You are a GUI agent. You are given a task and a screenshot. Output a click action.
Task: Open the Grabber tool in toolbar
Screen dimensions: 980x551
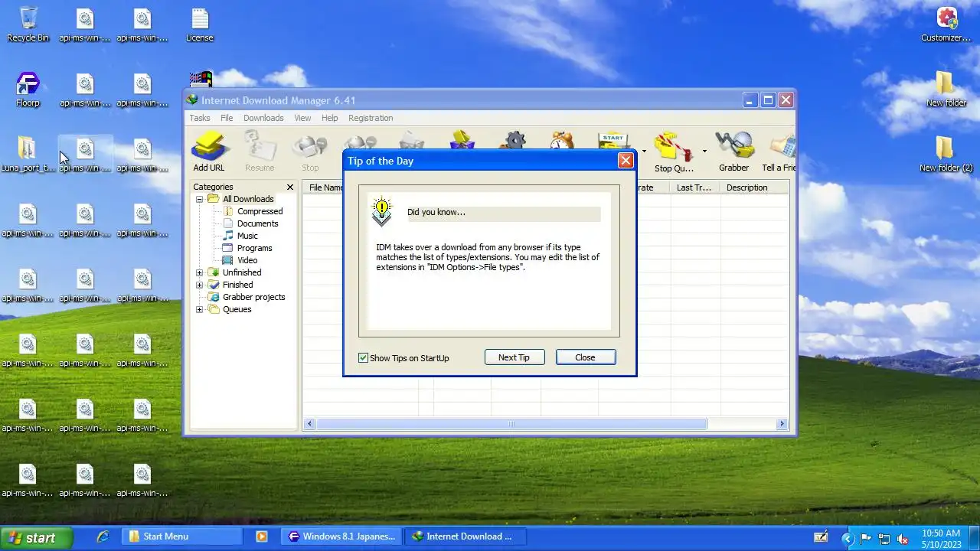(733, 152)
